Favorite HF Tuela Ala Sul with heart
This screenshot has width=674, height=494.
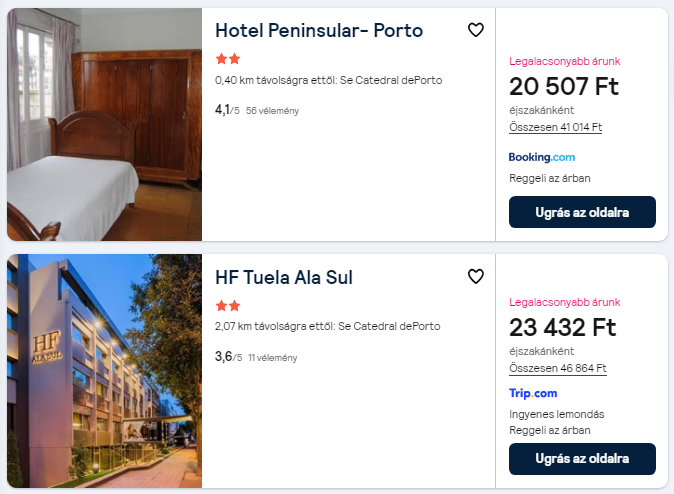click(x=476, y=277)
